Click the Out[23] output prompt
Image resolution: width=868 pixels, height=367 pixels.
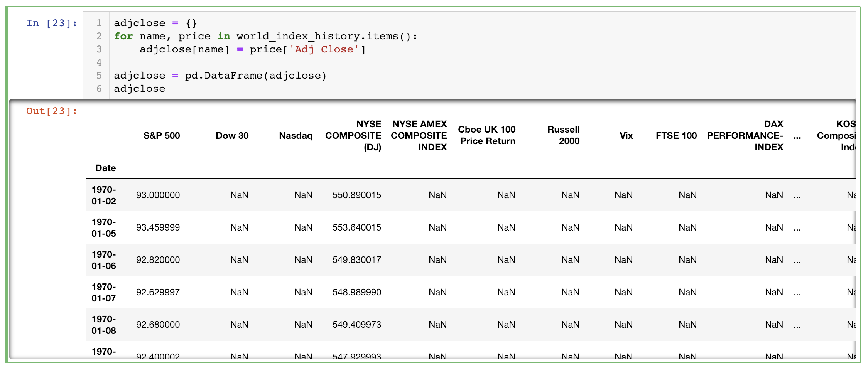tap(52, 111)
